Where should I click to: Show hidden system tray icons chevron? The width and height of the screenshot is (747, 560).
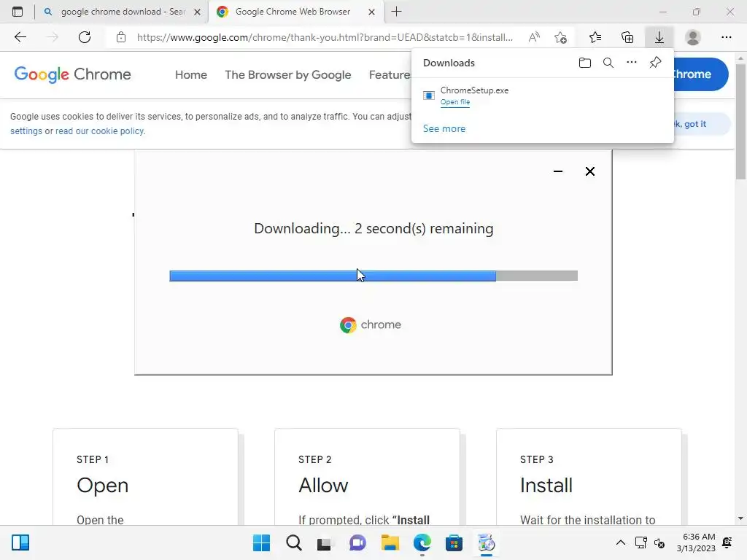click(x=621, y=542)
